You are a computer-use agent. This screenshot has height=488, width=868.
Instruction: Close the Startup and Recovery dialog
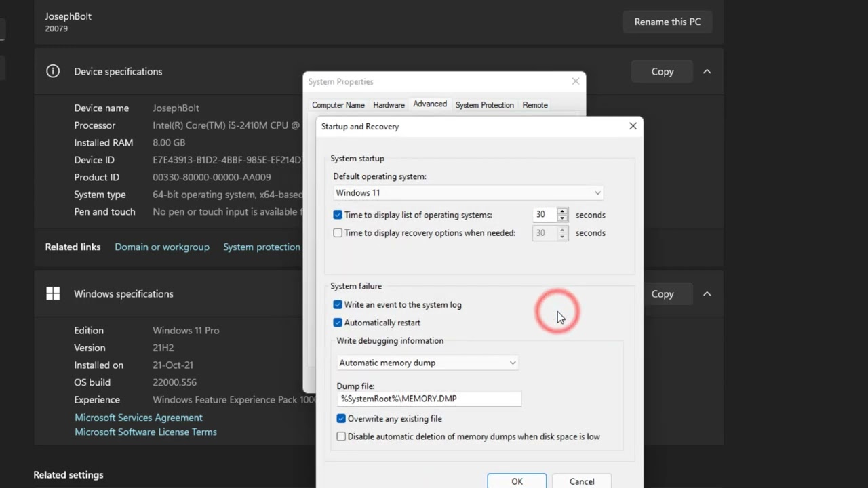(633, 126)
